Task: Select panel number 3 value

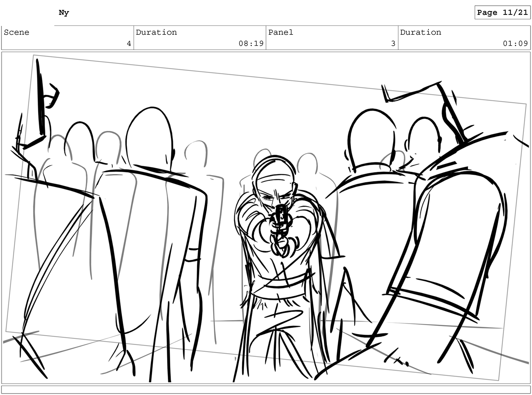Action: pos(393,44)
